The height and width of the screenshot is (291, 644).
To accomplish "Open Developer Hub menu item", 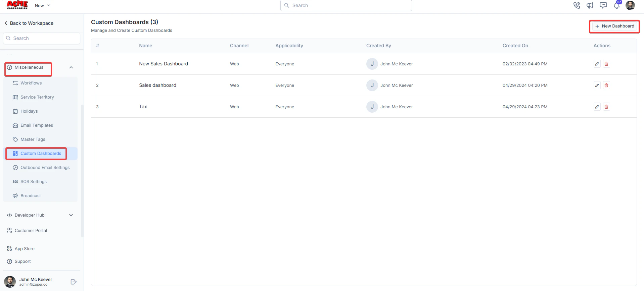I will pos(30,215).
